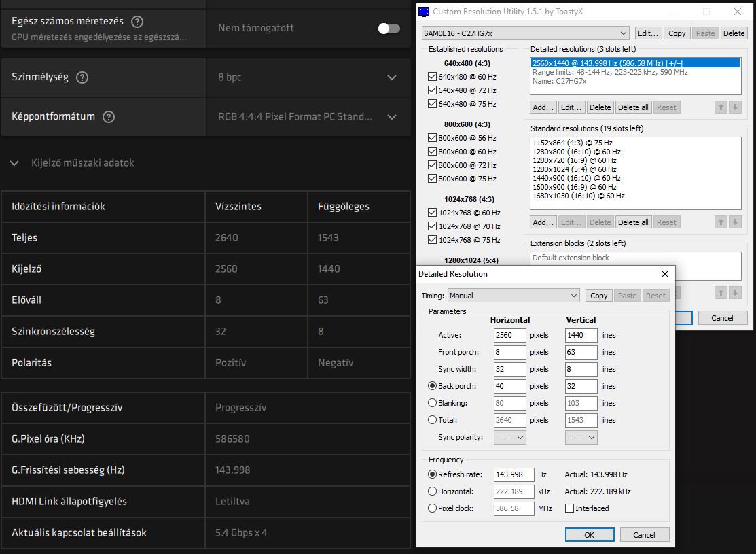Click the Horizontal Active pixels field

coord(509,335)
